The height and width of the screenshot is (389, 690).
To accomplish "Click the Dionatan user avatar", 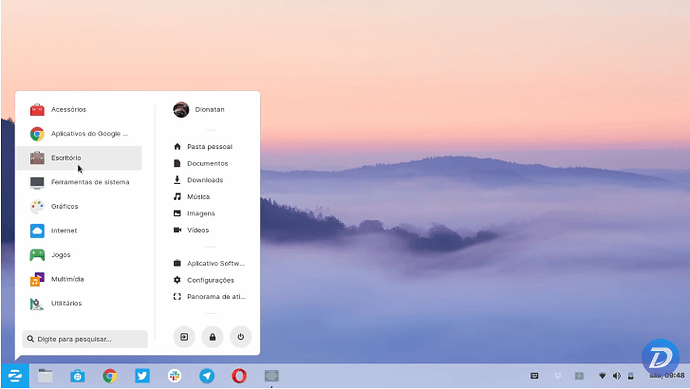I will click(x=181, y=110).
